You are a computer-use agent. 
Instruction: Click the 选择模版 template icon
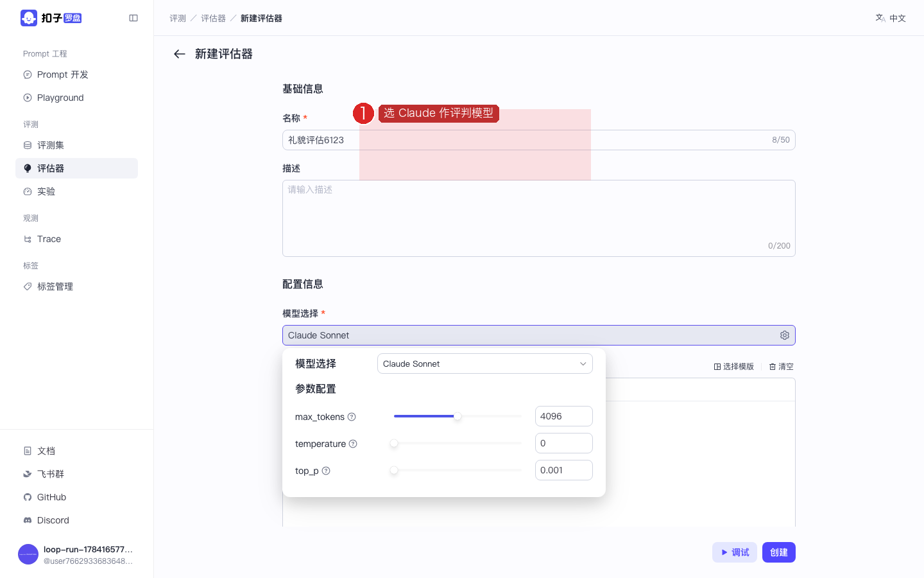(717, 367)
